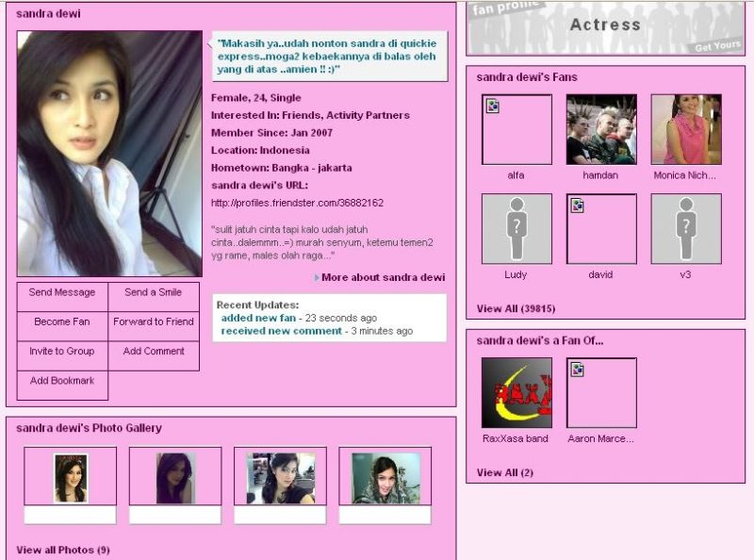The height and width of the screenshot is (560, 754).
Task: Send a Smile to sandra dewi
Action: 154,293
